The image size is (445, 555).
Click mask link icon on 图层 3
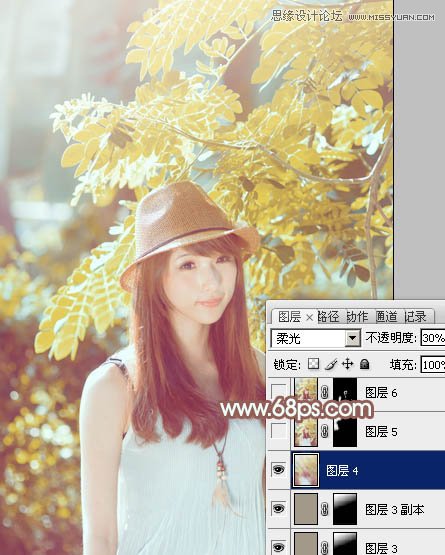[x=325, y=547]
